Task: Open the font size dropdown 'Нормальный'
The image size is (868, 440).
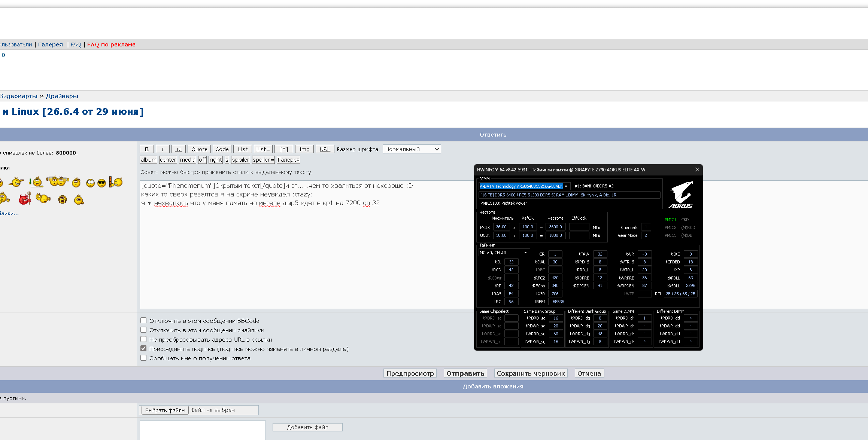Action: (x=412, y=149)
